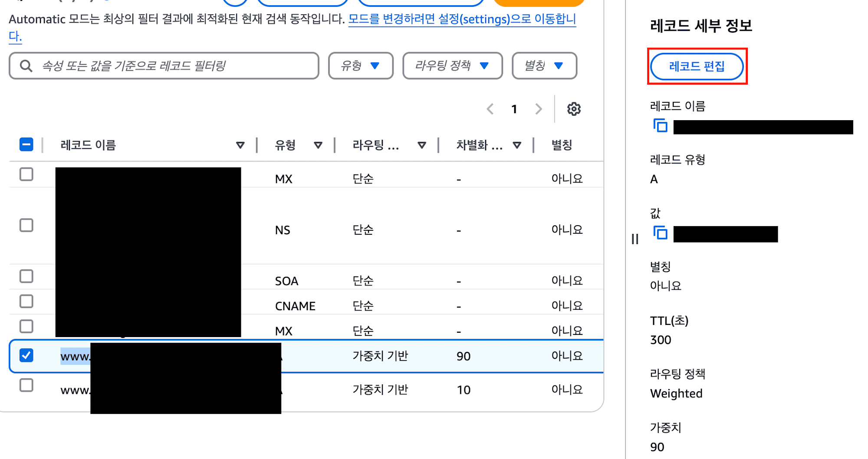Open the 라우팅 정책 filter dropdown
The height and width of the screenshot is (459, 868).
pos(452,66)
